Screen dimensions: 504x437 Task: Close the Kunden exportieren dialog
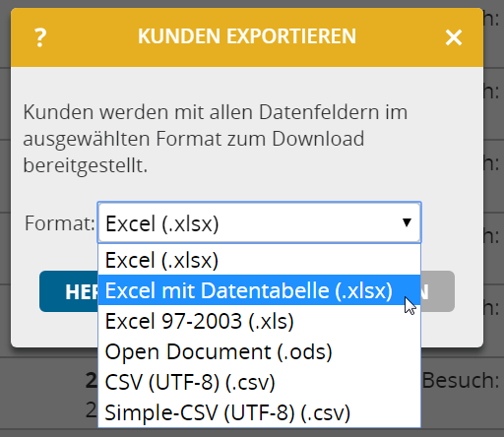click(x=454, y=37)
